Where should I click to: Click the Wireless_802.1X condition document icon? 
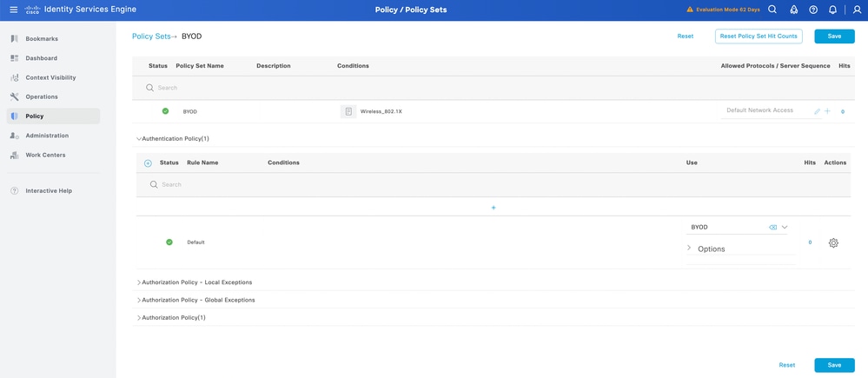click(348, 111)
